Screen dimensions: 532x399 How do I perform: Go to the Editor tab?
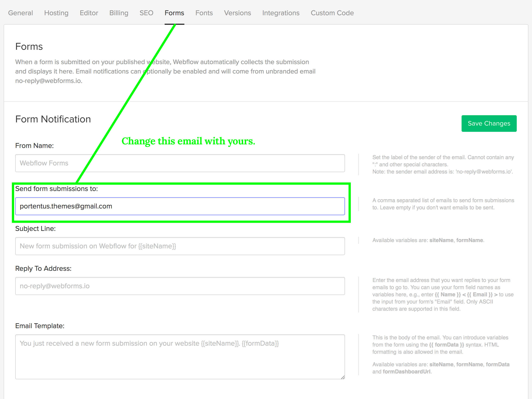[89, 13]
